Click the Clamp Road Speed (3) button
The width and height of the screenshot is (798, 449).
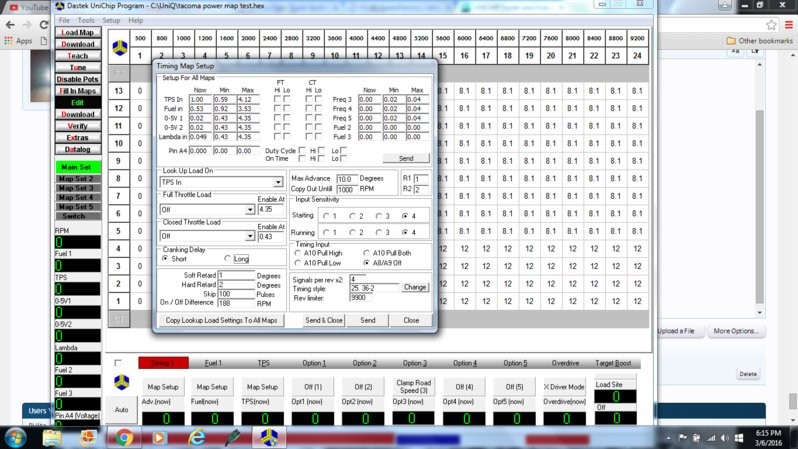[x=413, y=386]
